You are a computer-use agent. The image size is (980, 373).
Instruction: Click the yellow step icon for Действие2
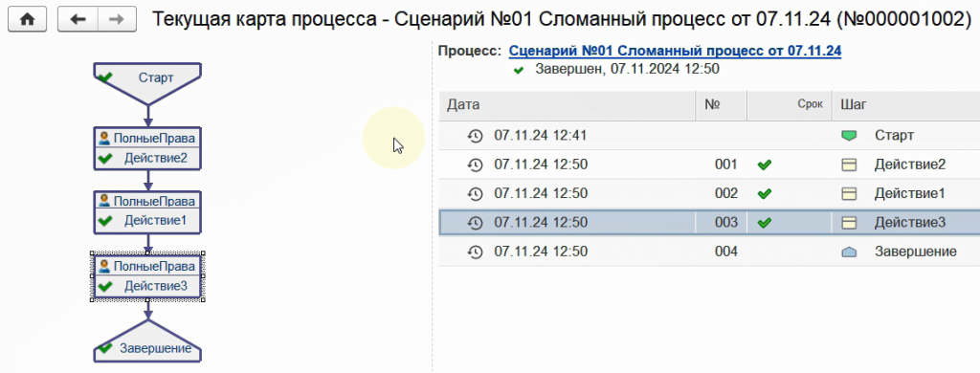tap(848, 165)
